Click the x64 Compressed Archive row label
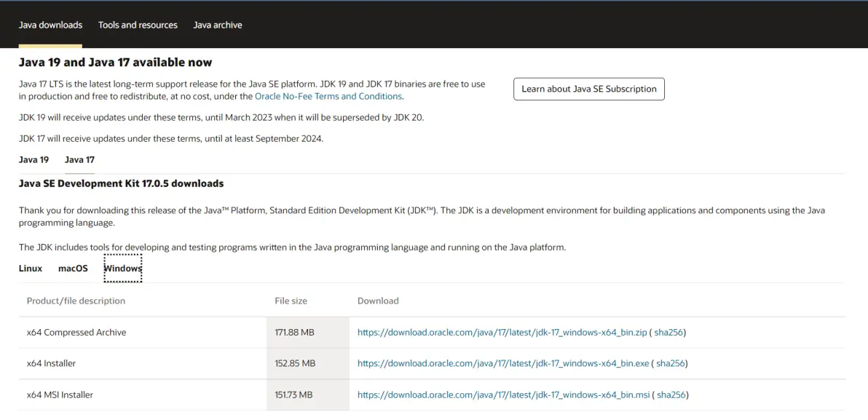This screenshot has height=420, width=868. pos(76,333)
